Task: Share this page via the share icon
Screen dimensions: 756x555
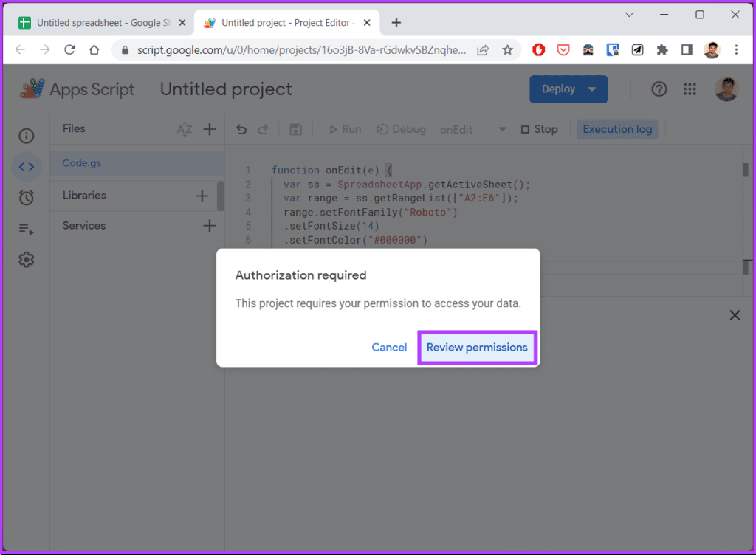Action: pos(483,50)
